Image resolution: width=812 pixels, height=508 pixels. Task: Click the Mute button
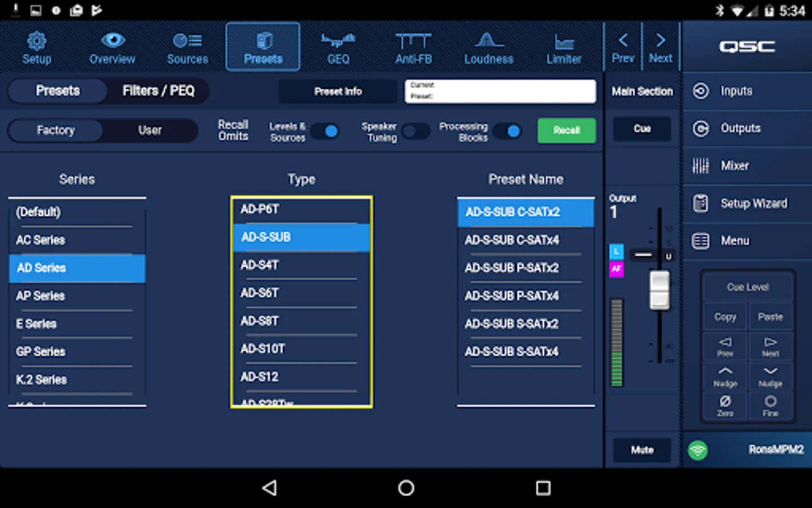[x=642, y=450]
